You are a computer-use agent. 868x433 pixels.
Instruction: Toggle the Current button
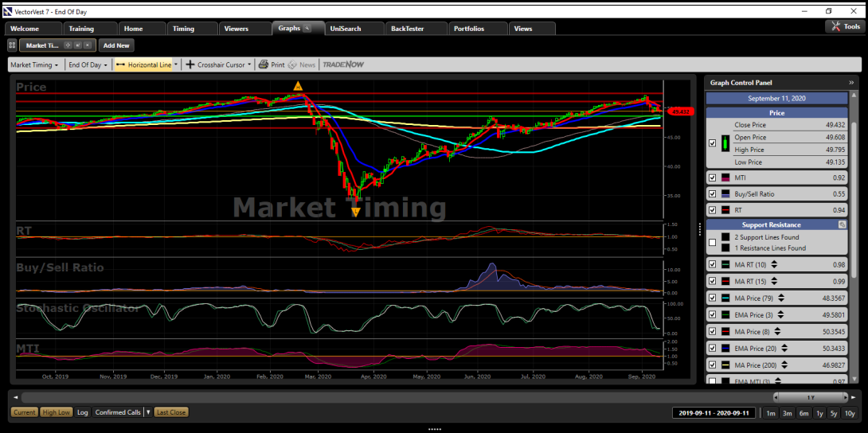pyautogui.click(x=25, y=412)
